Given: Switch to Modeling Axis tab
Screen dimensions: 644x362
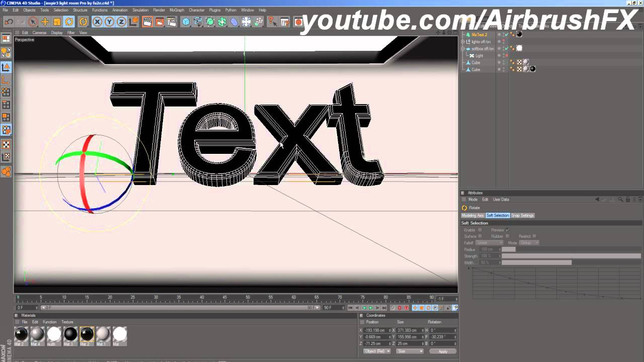Looking at the screenshot, I should pos(472,216).
